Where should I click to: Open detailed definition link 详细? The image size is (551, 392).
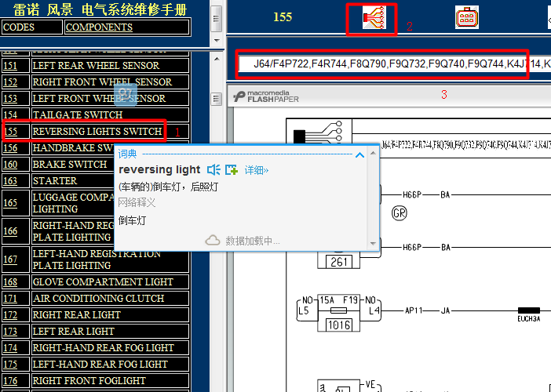click(257, 170)
